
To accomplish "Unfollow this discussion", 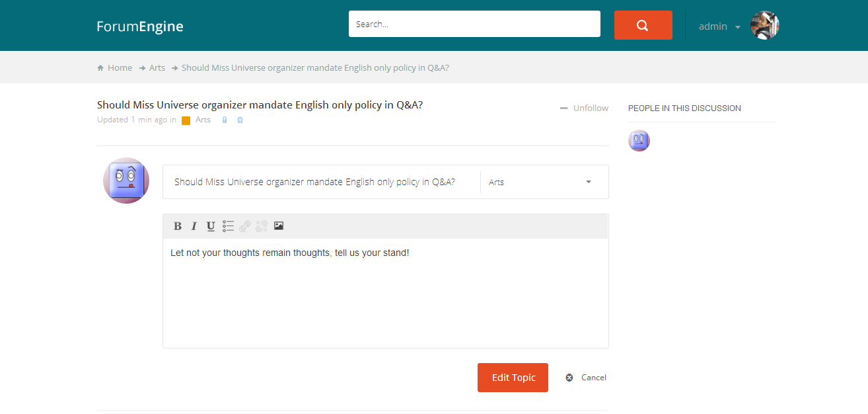I will (584, 108).
